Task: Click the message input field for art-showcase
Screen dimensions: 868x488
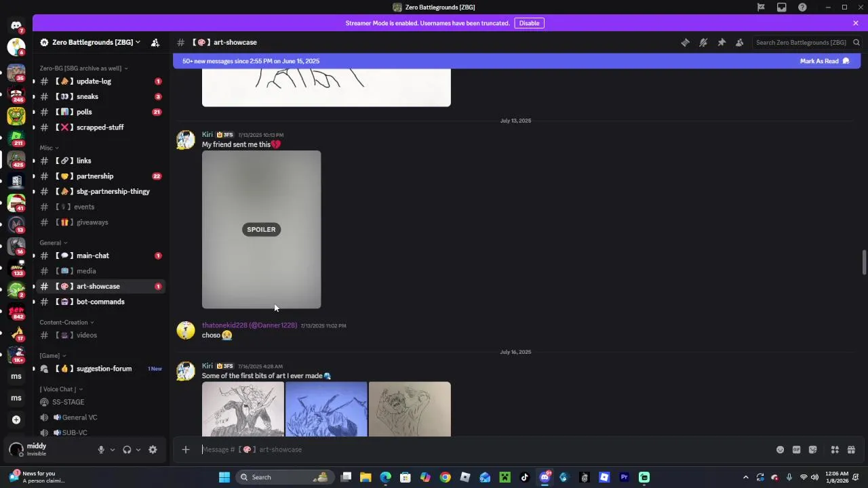Action: click(485, 449)
